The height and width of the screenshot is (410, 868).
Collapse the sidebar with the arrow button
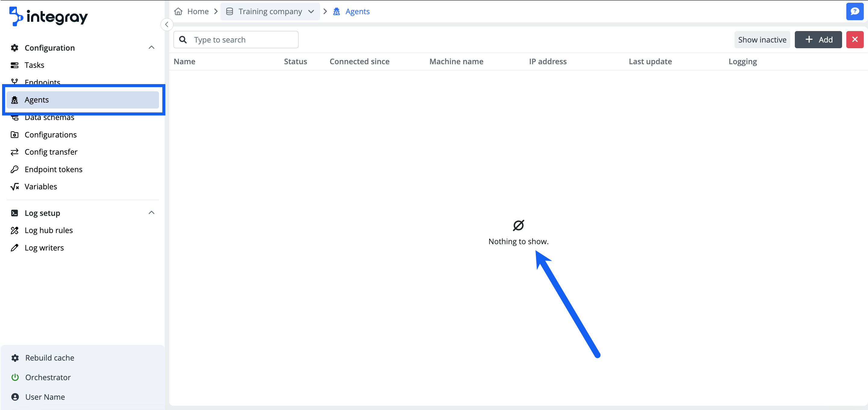(167, 25)
